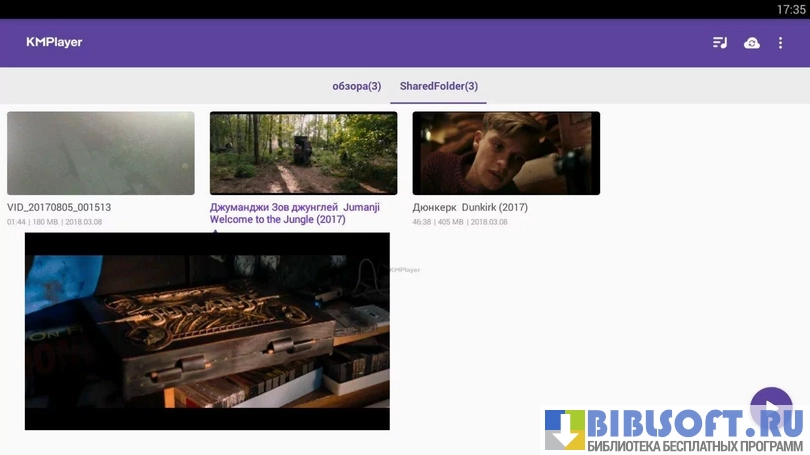Open the Dunkirk video thumbnail
This screenshot has height=455, width=810.
tap(506, 153)
